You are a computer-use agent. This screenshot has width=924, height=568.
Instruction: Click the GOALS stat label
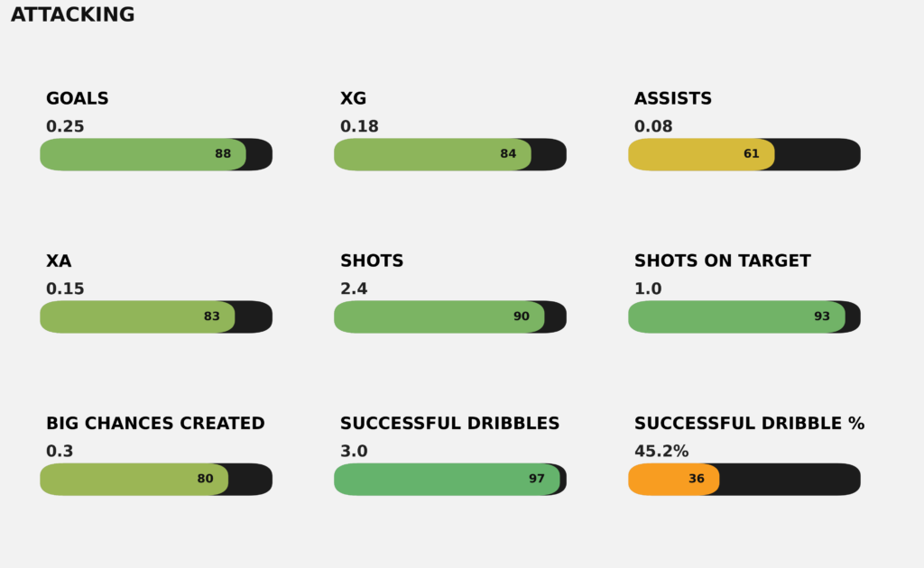point(78,99)
